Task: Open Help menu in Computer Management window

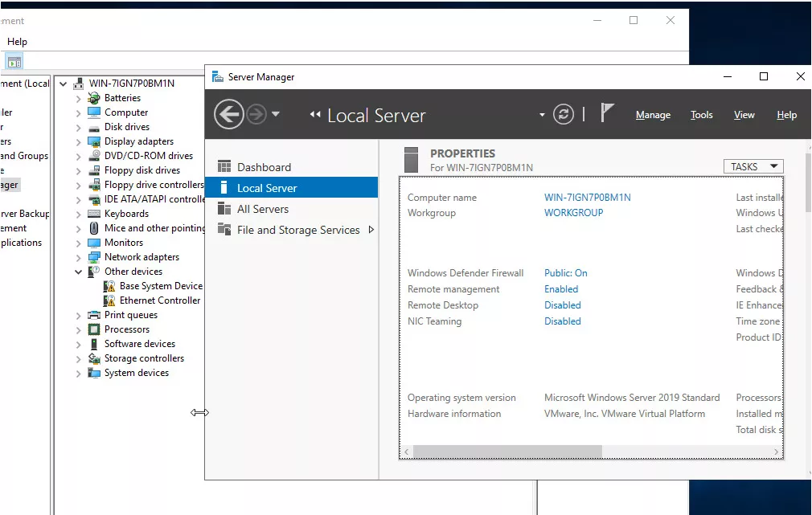Action: (17, 42)
